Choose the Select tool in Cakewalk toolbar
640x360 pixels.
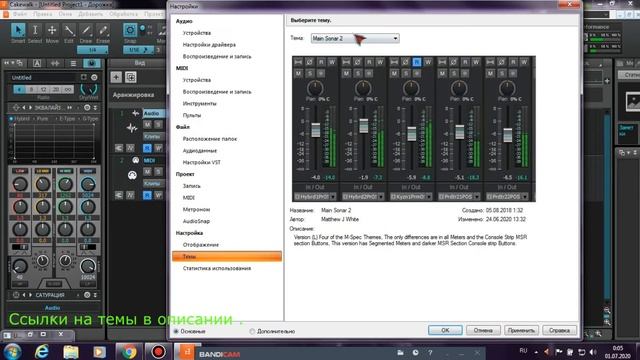coord(35,31)
